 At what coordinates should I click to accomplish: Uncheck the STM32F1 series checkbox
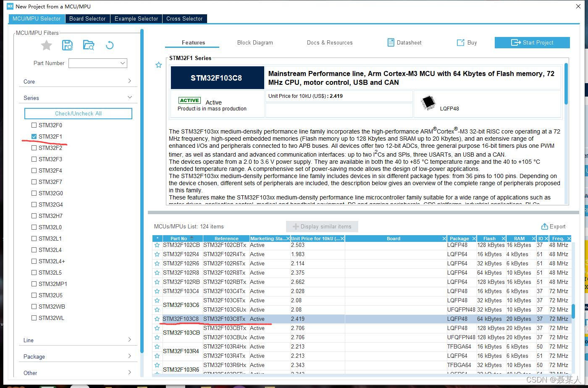point(34,136)
